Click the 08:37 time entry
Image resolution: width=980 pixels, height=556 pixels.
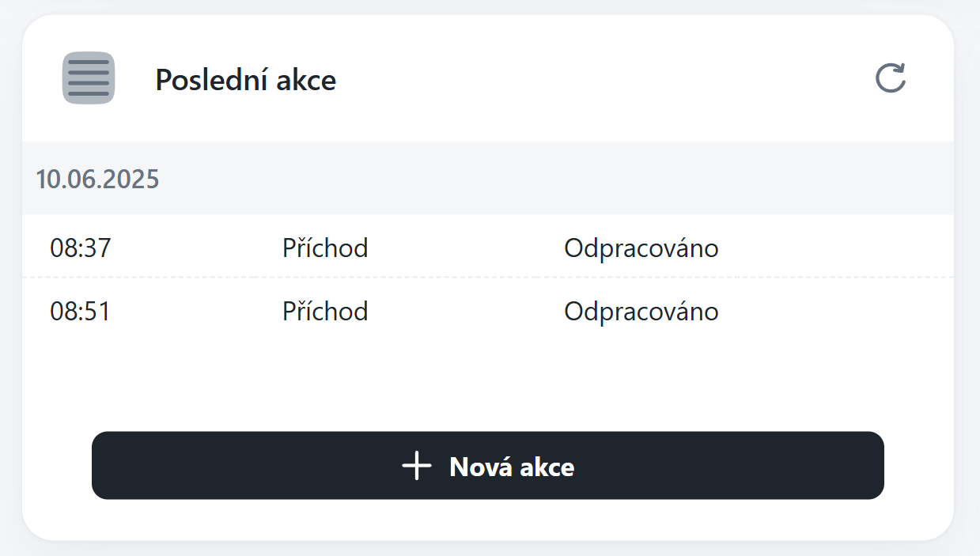[x=81, y=248]
